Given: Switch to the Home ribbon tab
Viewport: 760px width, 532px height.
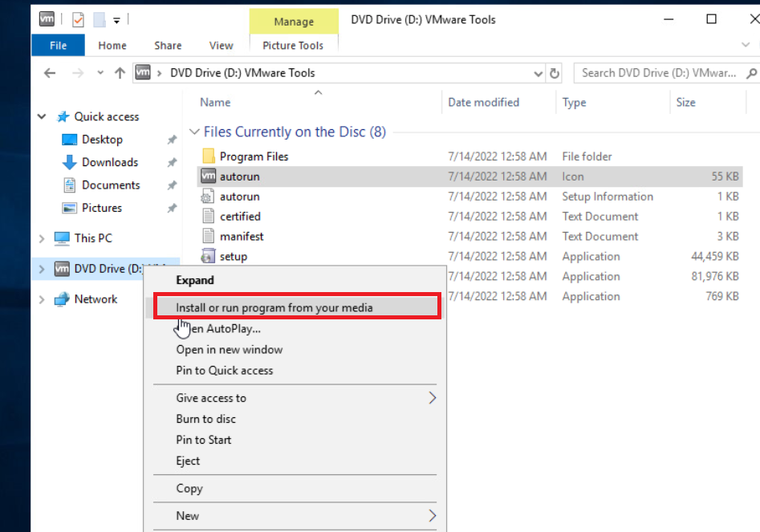Looking at the screenshot, I should 112,46.
